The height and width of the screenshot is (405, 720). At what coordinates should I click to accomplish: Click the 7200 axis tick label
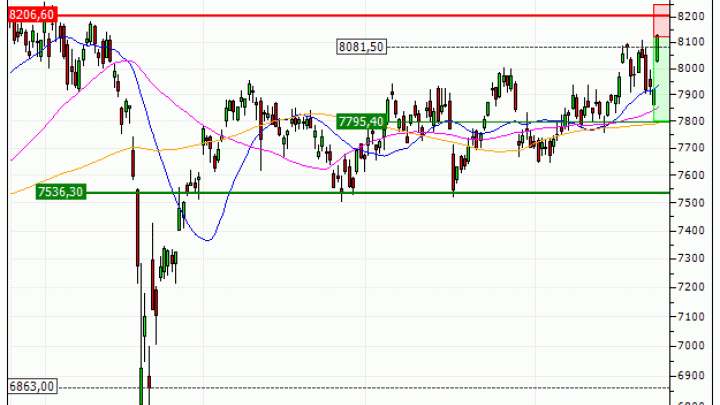pos(691,287)
